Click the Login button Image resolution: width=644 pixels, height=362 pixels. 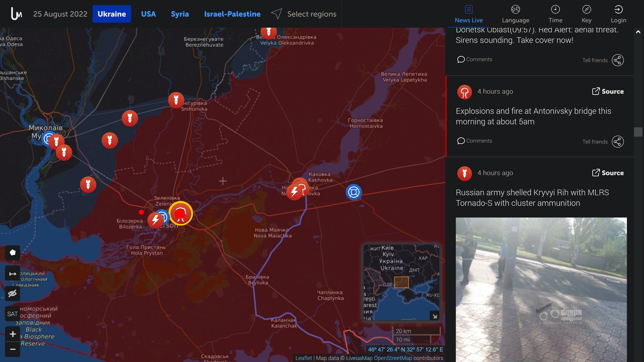click(619, 14)
